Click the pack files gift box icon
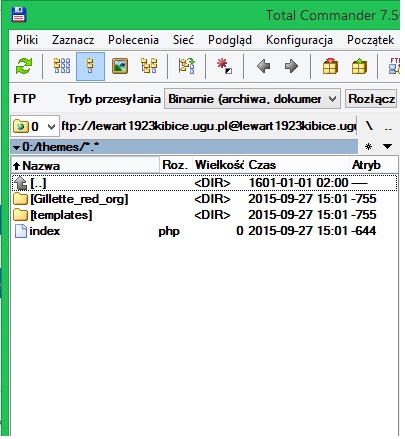Image resolution: width=405 pixels, height=439 pixels. point(330,66)
